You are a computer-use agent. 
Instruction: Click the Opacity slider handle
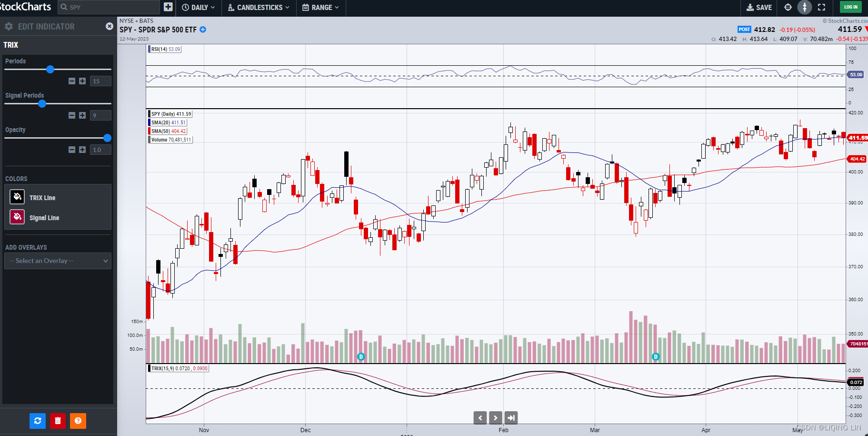[x=107, y=138]
